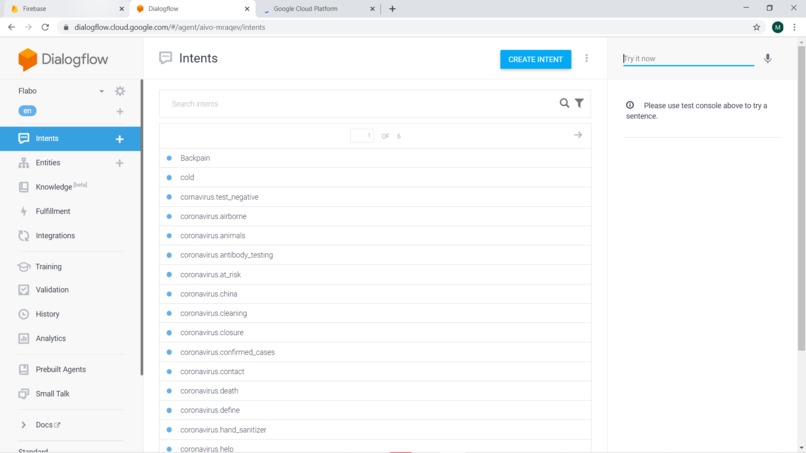The image size is (806, 453).
Task: Click the microphone icon in test console
Action: tap(767, 59)
